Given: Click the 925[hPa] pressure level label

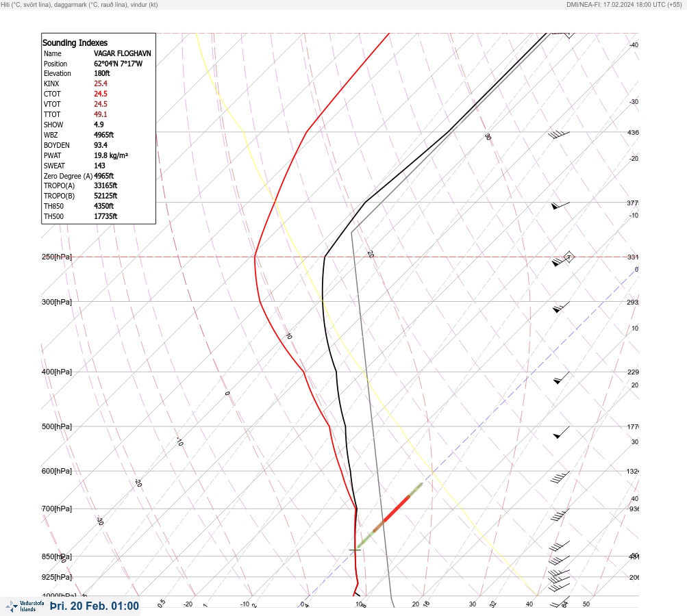Looking at the screenshot, I should pos(57,577).
